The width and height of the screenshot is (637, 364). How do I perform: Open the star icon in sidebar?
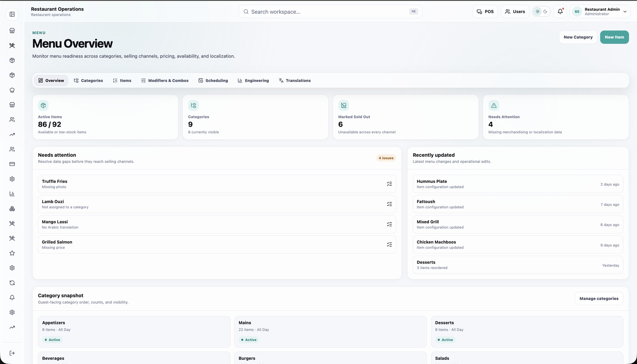pos(12,253)
